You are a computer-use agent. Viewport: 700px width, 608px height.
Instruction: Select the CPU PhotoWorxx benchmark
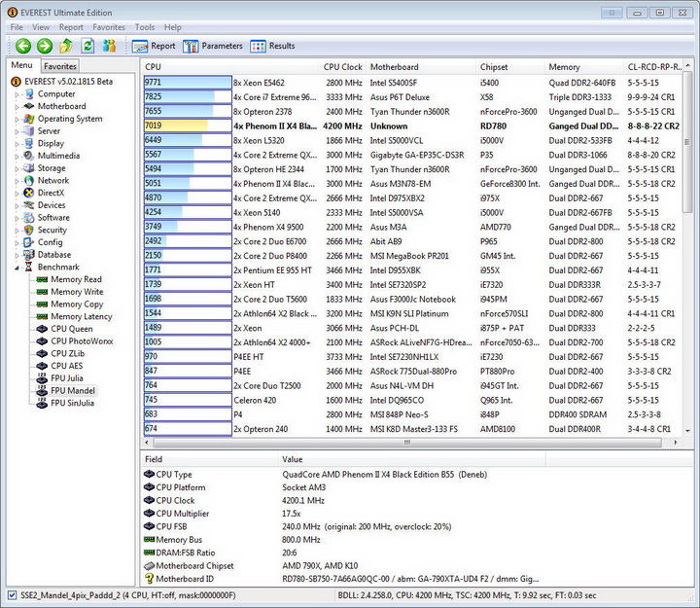[x=82, y=341]
